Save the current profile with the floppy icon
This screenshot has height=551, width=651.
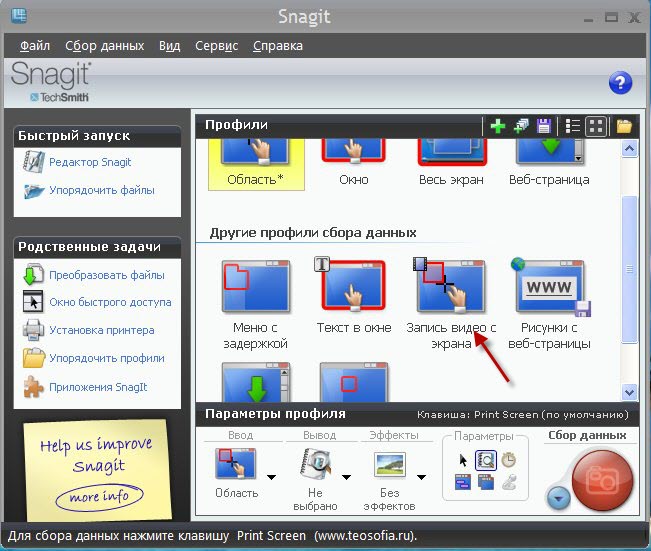543,126
